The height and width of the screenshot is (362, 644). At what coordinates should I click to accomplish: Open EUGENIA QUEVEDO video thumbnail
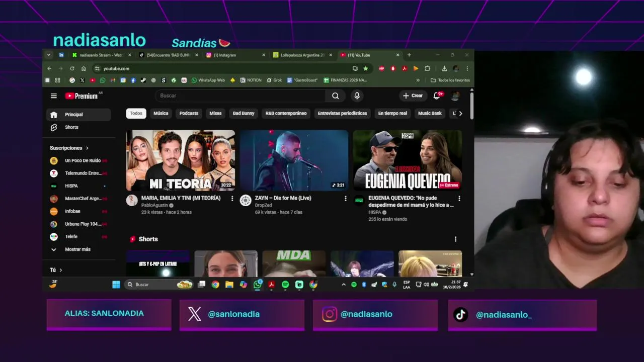pos(408,160)
